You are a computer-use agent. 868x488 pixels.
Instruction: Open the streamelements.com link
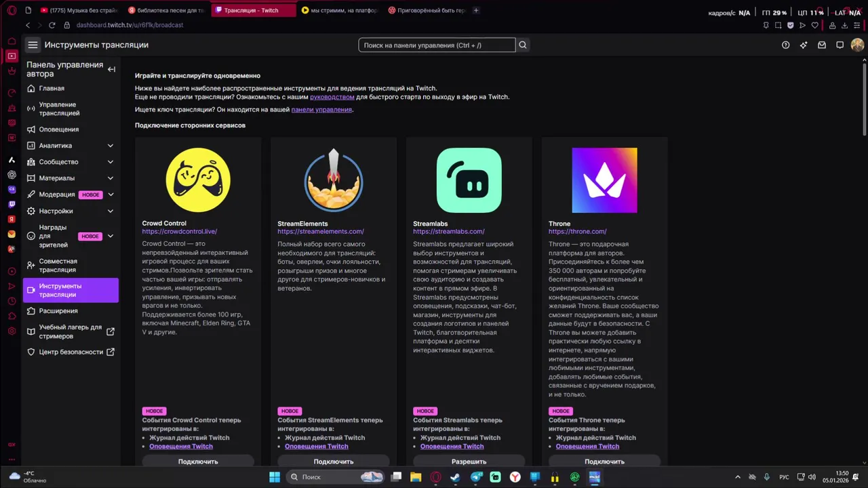pyautogui.click(x=321, y=231)
